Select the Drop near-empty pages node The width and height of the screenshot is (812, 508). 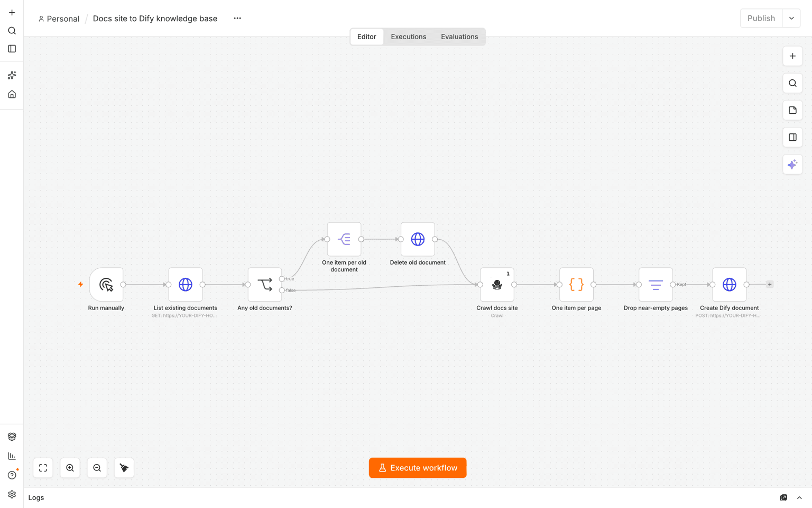tap(656, 285)
